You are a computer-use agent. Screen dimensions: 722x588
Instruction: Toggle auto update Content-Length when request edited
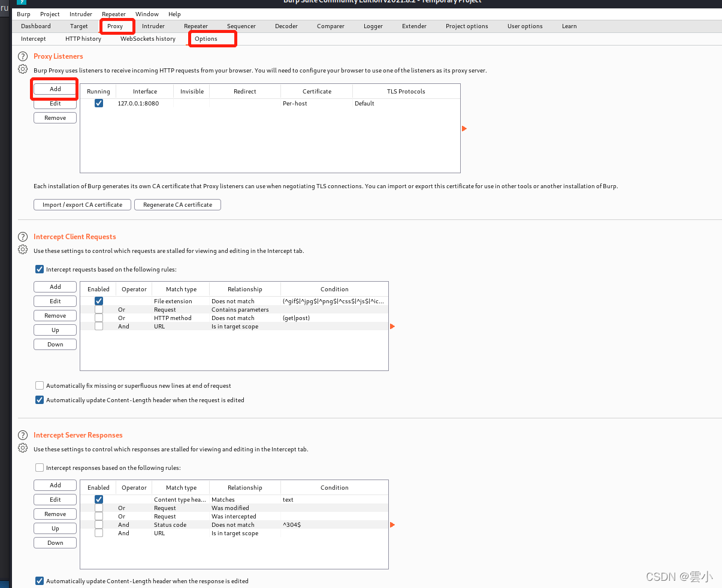pos(40,400)
